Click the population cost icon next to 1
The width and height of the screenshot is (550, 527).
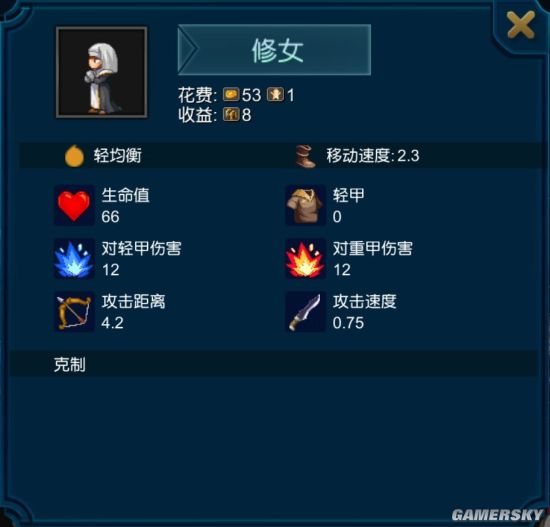275,95
